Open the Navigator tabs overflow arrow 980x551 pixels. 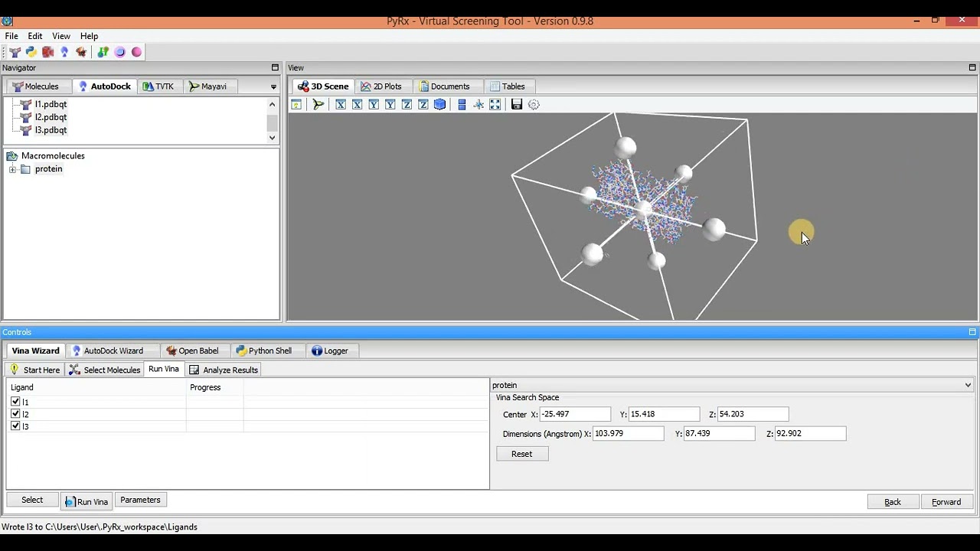click(x=273, y=86)
